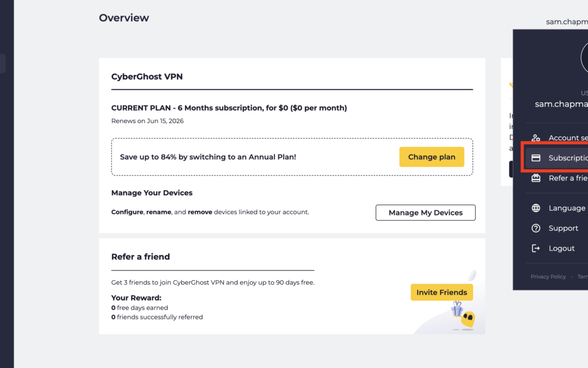This screenshot has width=588, height=368.
Task: Click the account email at top right
Action: (567, 22)
